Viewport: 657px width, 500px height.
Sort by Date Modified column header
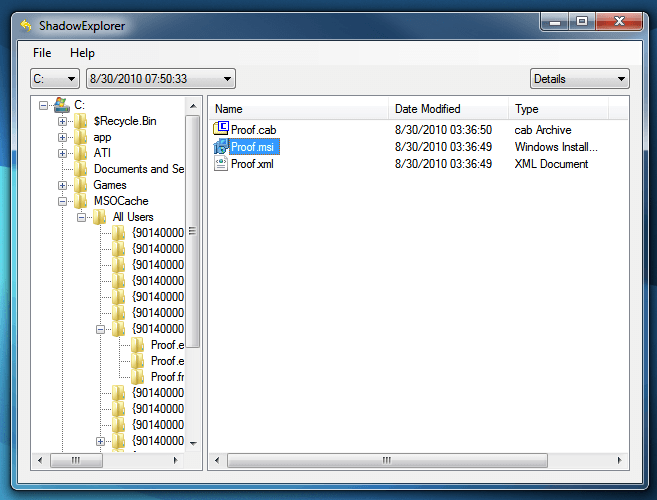pos(448,109)
